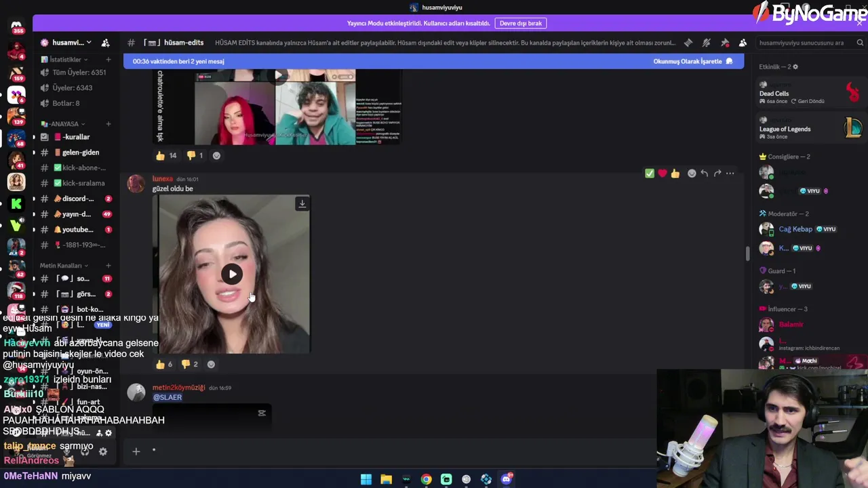Open Dead Cells activity card
The image size is (868, 488).
[810, 93]
